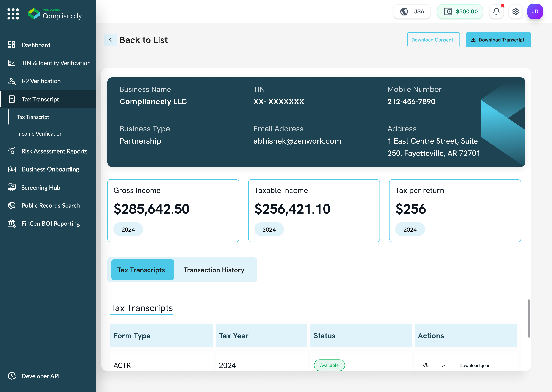
Task: Preview the ACTR transcript with the eye icon
Action: click(426, 365)
